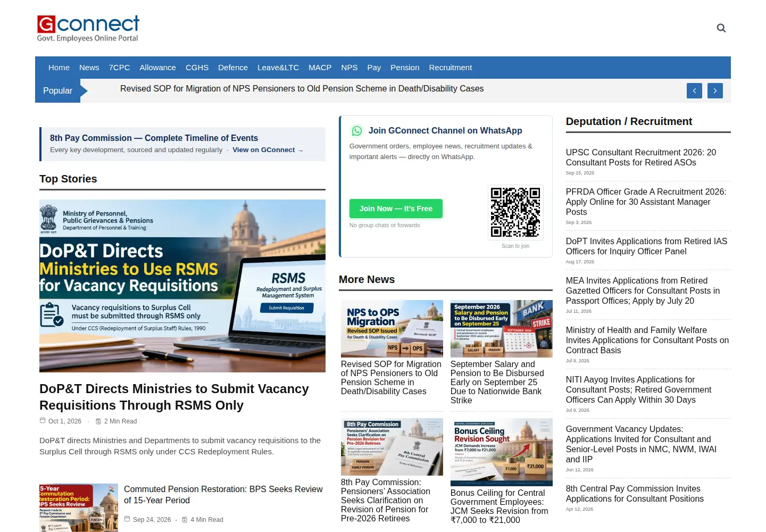Image resolution: width=766 pixels, height=532 pixels.
Task: Open the Pension menu item
Action: pyautogui.click(x=405, y=68)
